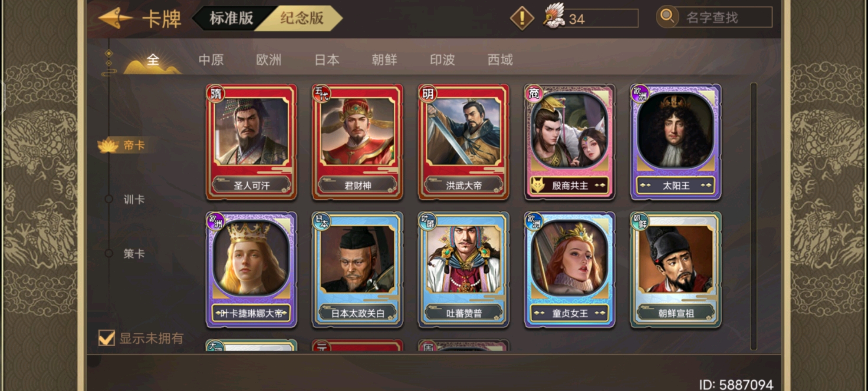Viewport: 868px width, 391px height.
Task: Switch to 标准版 edition toggle
Action: [231, 18]
